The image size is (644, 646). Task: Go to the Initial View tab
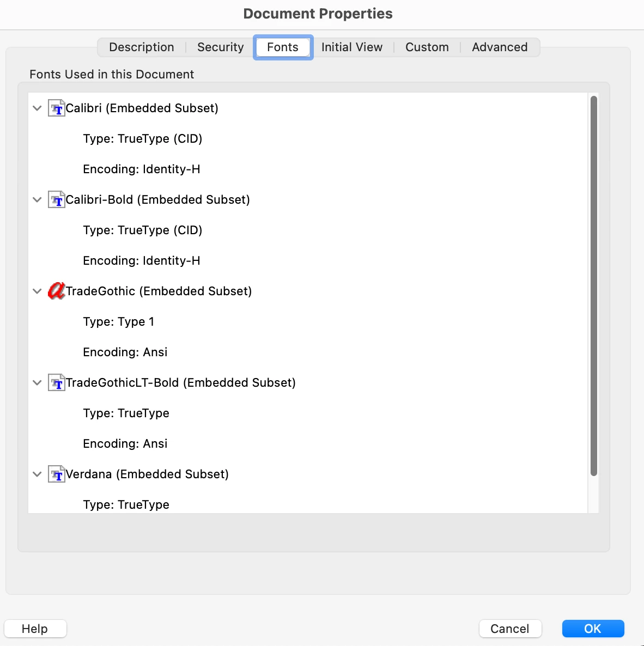[x=352, y=47]
